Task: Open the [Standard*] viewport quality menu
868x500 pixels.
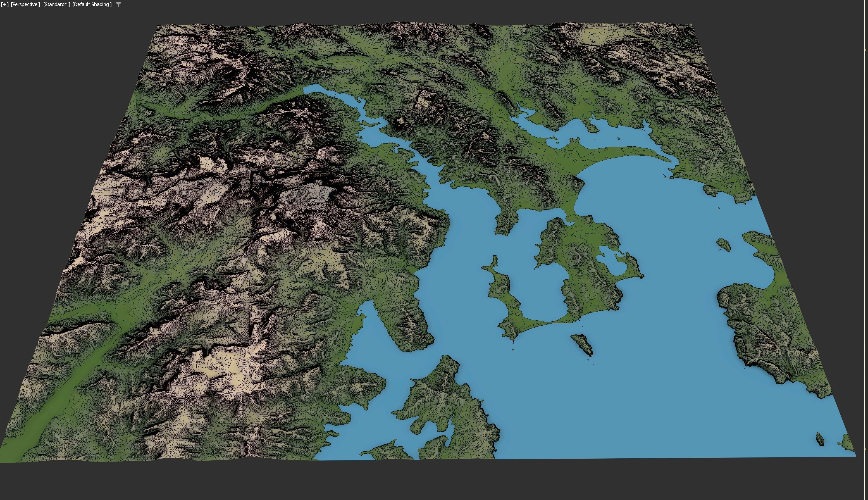Action: coord(56,5)
